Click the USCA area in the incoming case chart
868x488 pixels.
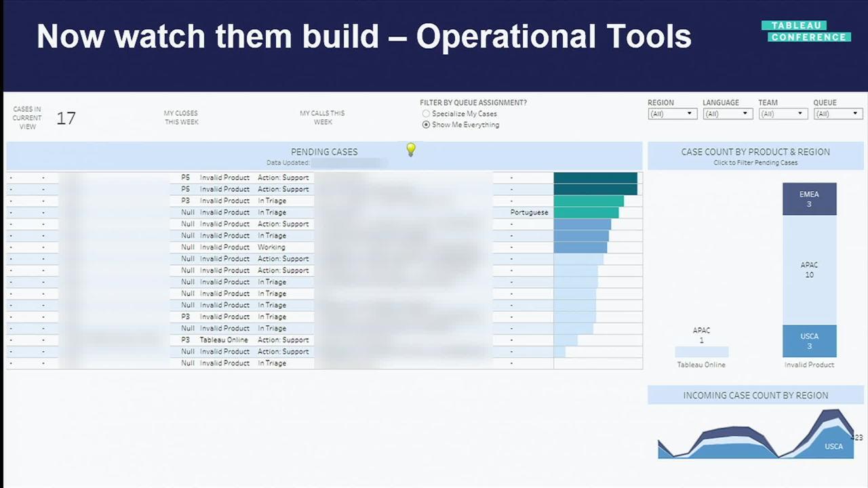point(833,447)
